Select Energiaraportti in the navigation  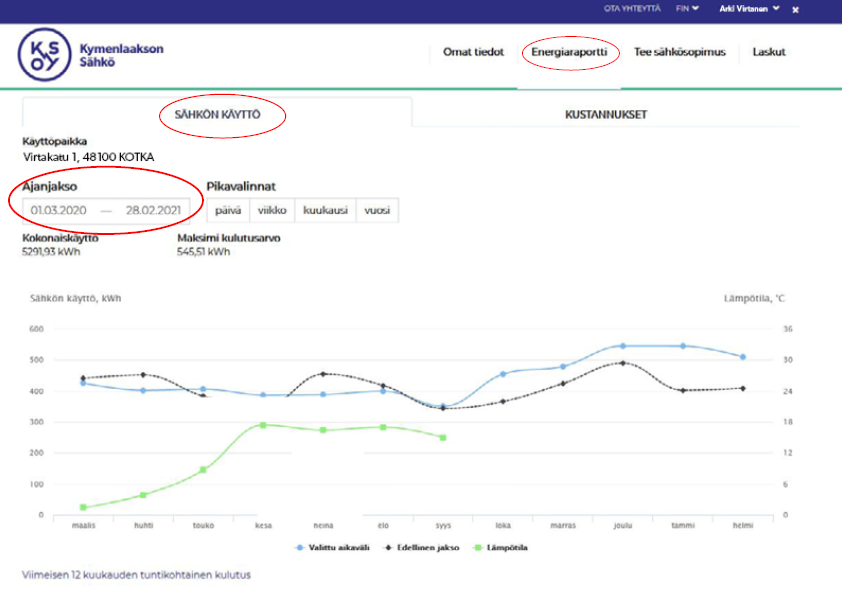[x=569, y=52]
